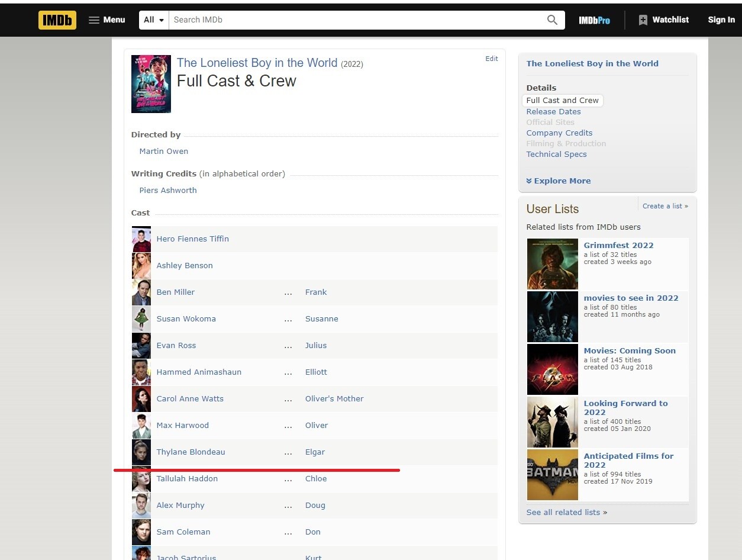Click the IMDb logo
The image size is (742, 560).
pyautogui.click(x=57, y=20)
